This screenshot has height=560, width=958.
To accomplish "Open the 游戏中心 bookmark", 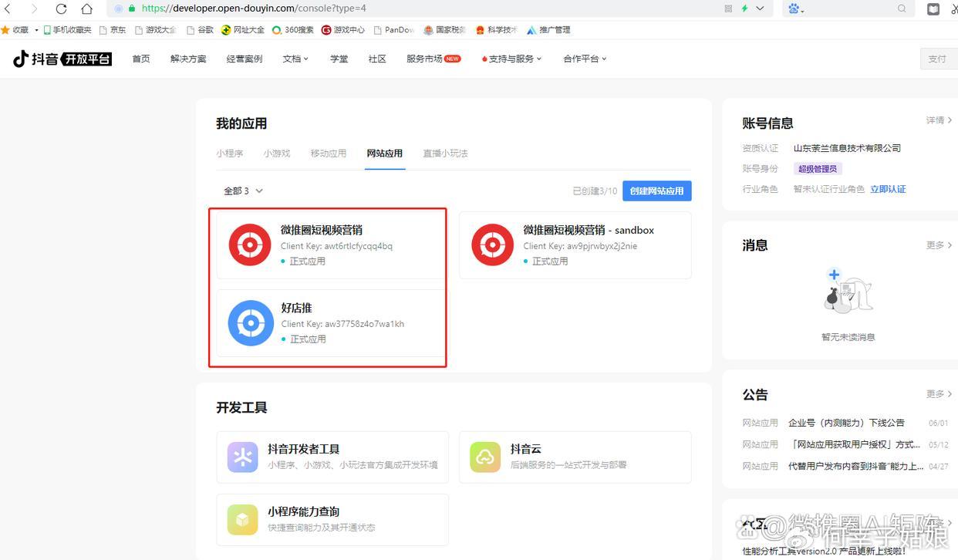I will [343, 30].
